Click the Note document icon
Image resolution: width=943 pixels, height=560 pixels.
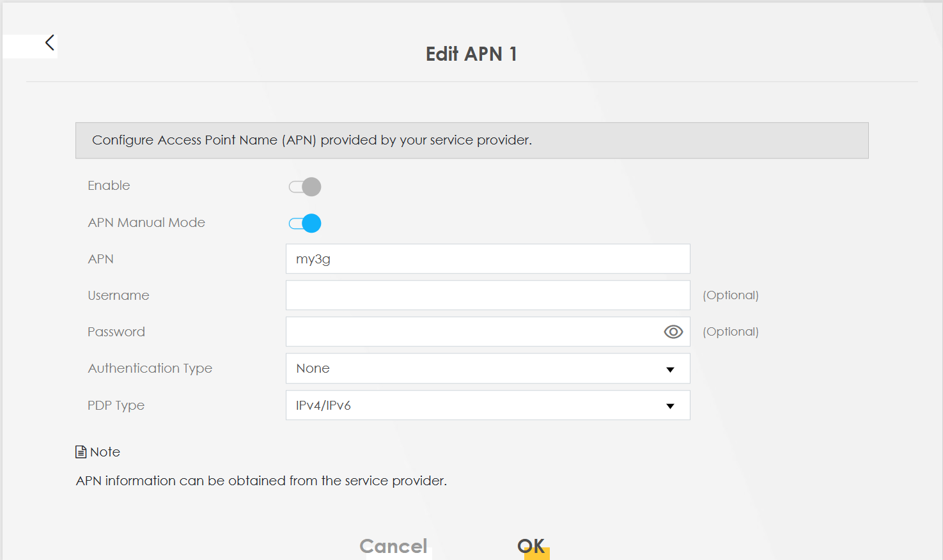click(x=81, y=452)
